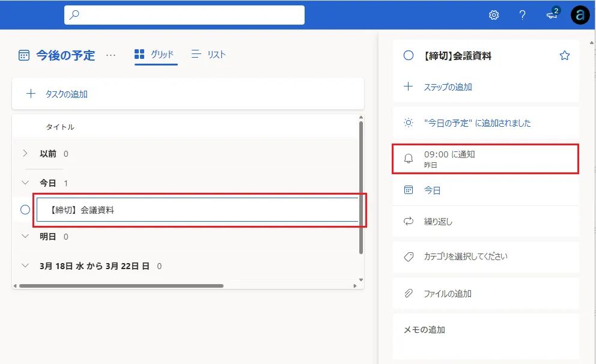Click the account avatar icon
596x364 pixels.
click(x=580, y=15)
